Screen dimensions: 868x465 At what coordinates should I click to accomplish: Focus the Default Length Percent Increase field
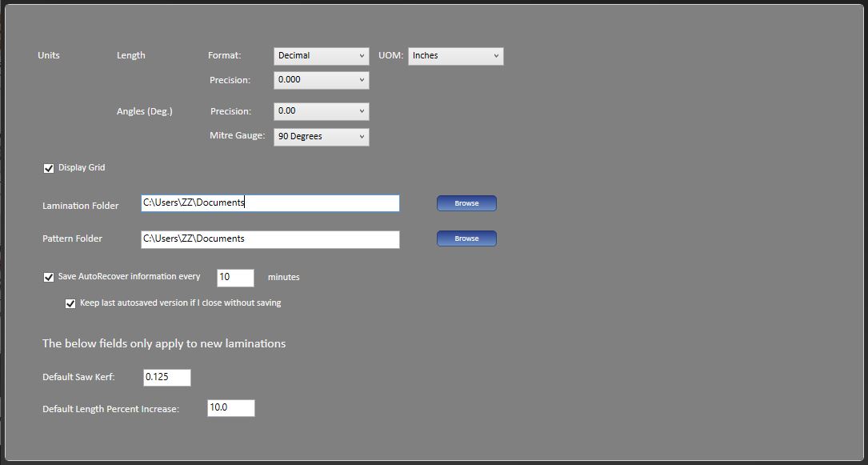point(230,408)
